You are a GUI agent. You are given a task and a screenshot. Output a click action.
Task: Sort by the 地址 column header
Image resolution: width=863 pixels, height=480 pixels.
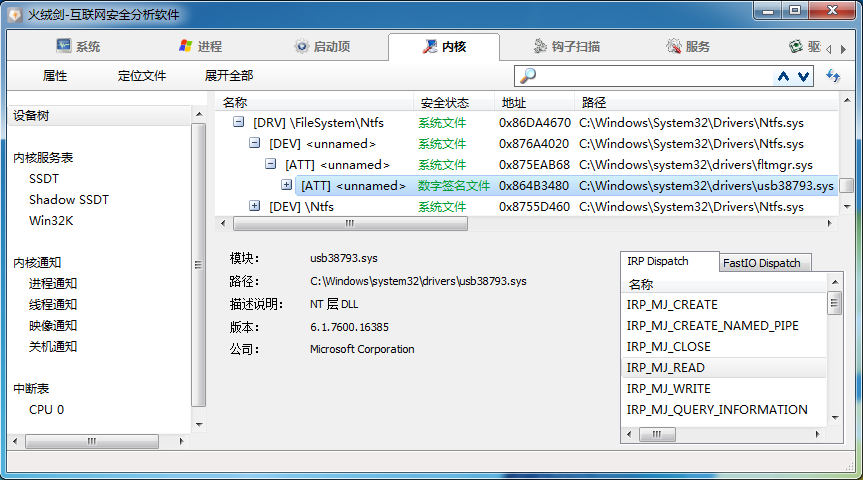[534, 102]
